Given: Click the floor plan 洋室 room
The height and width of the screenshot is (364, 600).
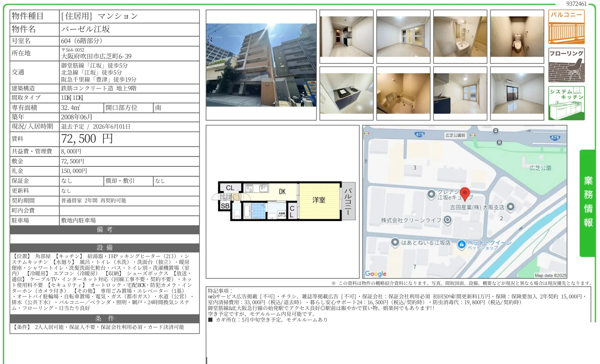Looking at the screenshot, I should [319, 200].
